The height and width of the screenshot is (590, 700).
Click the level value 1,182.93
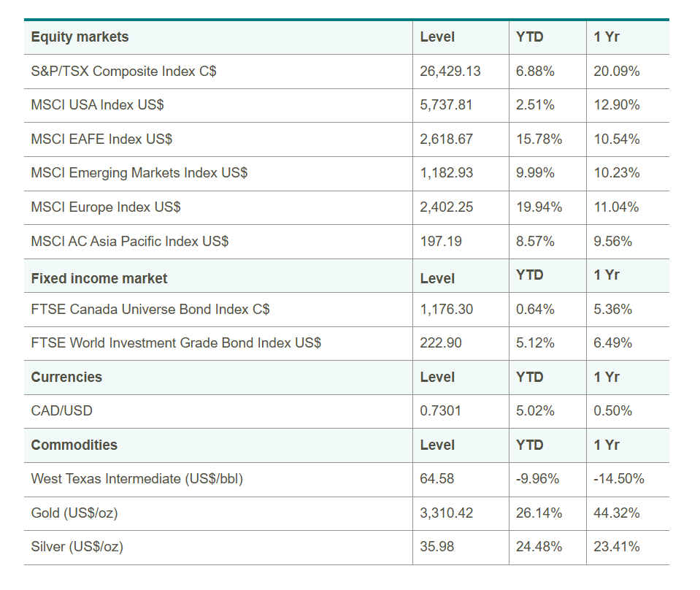(446, 173)
